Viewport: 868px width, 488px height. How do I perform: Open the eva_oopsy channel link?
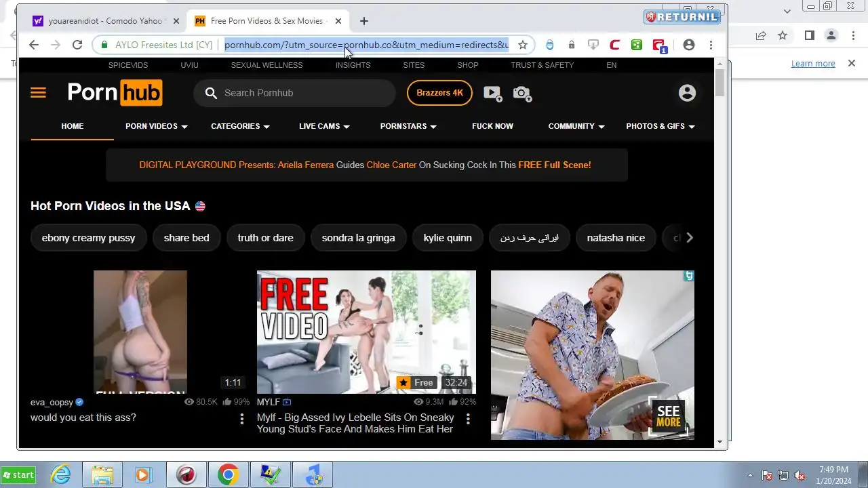52,402
